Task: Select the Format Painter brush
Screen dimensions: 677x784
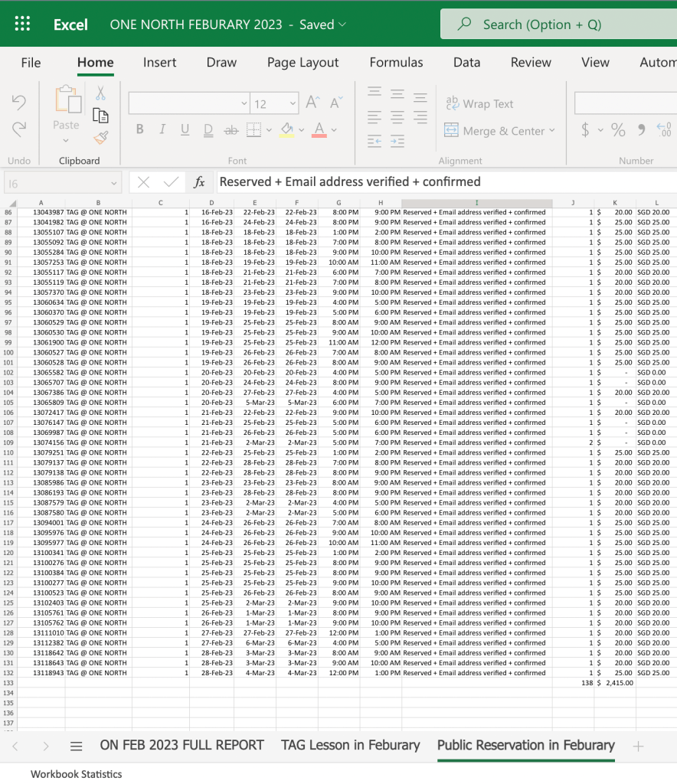Action: coord(100,137)
